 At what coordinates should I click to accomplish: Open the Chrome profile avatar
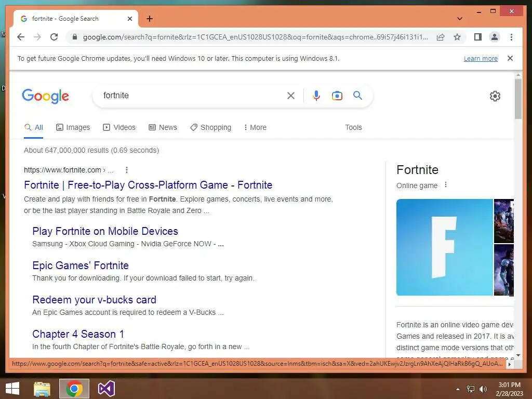coord(495,37)
